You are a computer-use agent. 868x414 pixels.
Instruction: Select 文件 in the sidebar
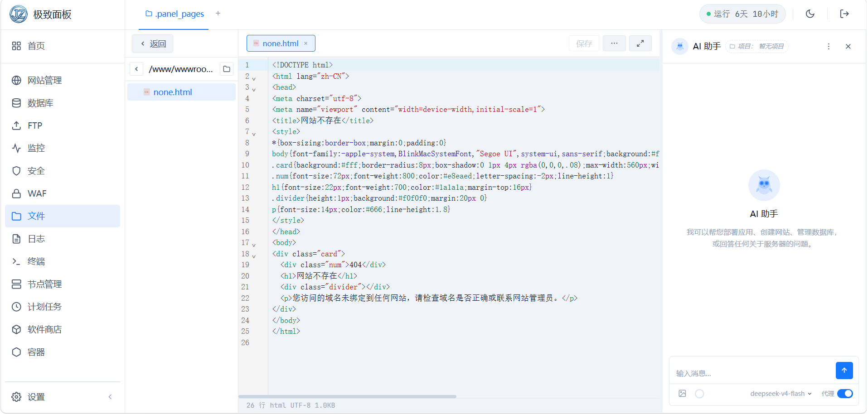click(63, 216)
